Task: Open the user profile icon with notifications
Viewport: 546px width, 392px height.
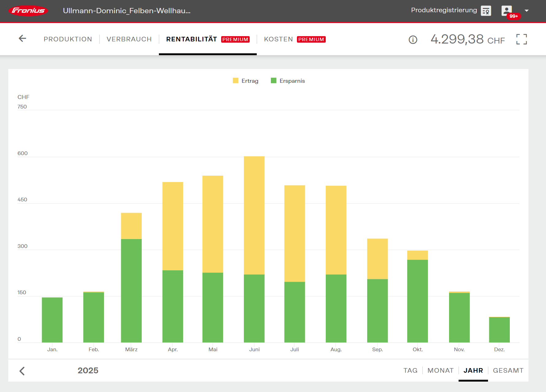Action: 507,11
